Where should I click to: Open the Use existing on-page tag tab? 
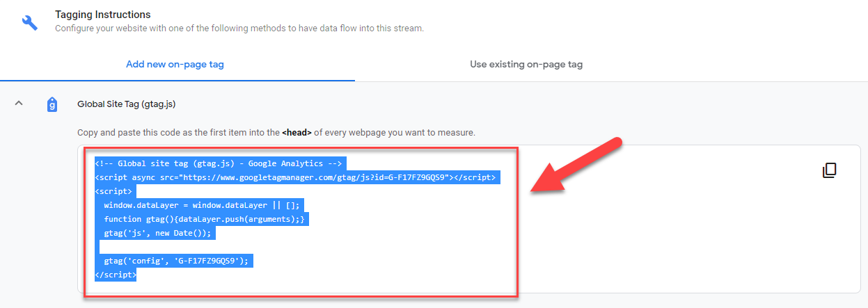526,64
